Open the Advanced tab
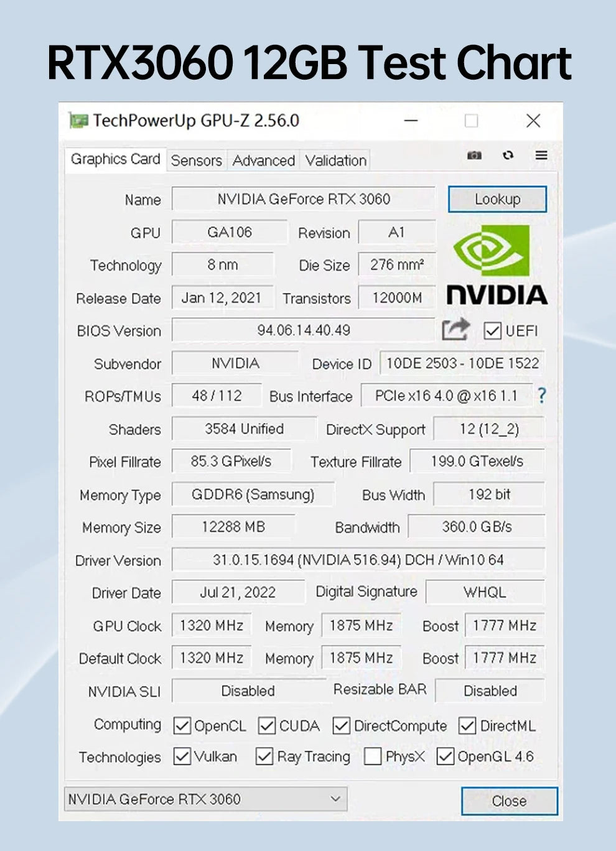 point(263,160)
